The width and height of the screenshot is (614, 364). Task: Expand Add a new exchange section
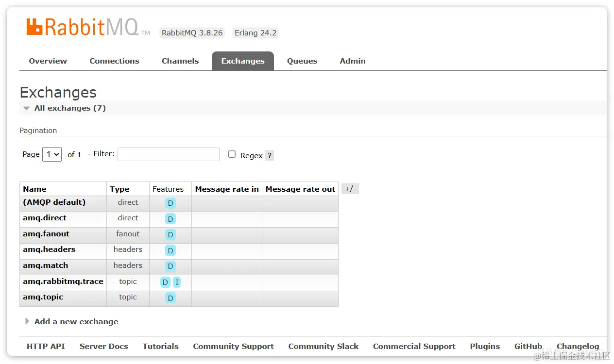tap(71, 321)
